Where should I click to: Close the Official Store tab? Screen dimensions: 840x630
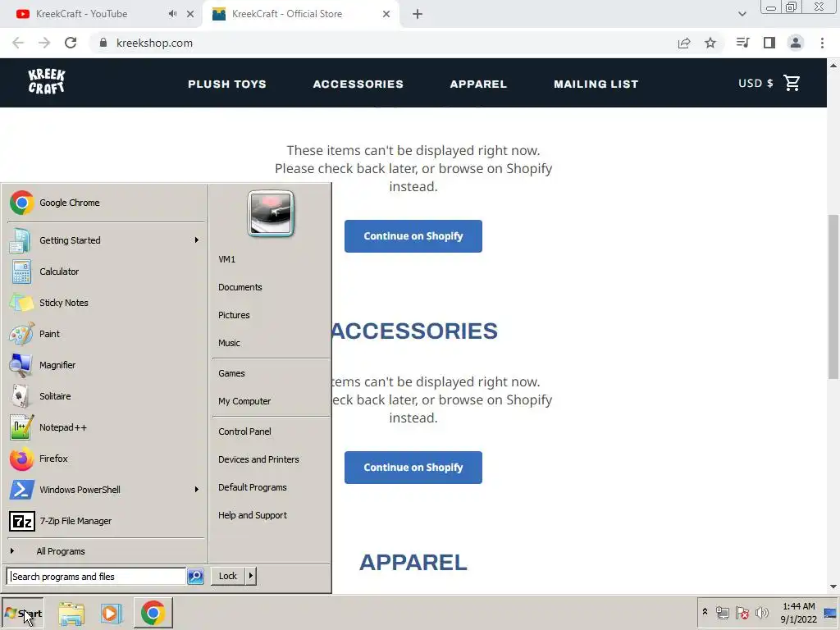click(x=386, y=14)
